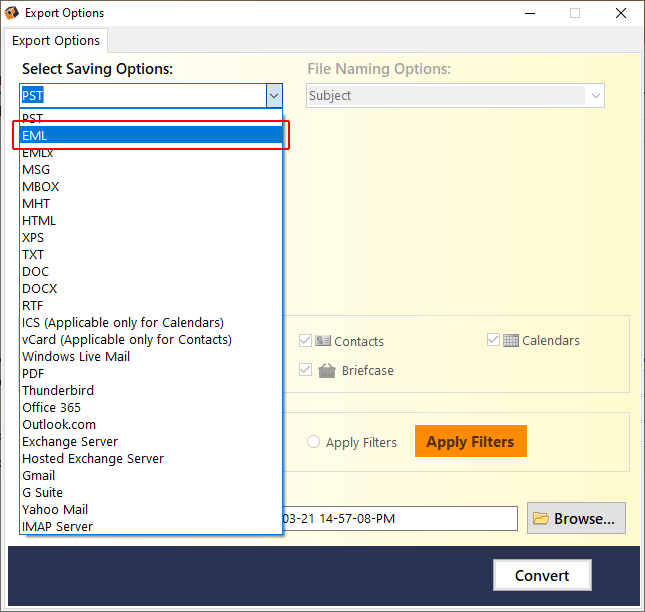Image resolution: width=645 pixels, height=612 pixels.
Task: Collapse the saving options dropdown arrow
Action: coord(274,96)
